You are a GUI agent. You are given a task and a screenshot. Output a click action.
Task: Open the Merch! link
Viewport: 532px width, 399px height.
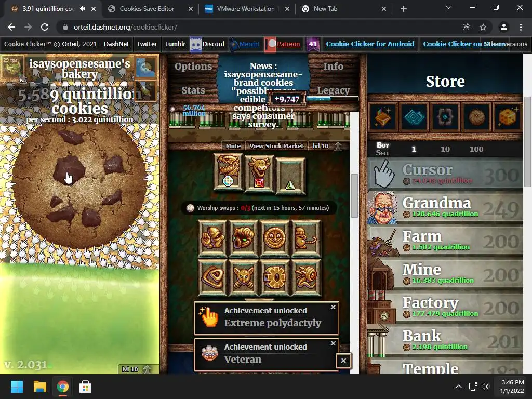click(x=249, y=44)
